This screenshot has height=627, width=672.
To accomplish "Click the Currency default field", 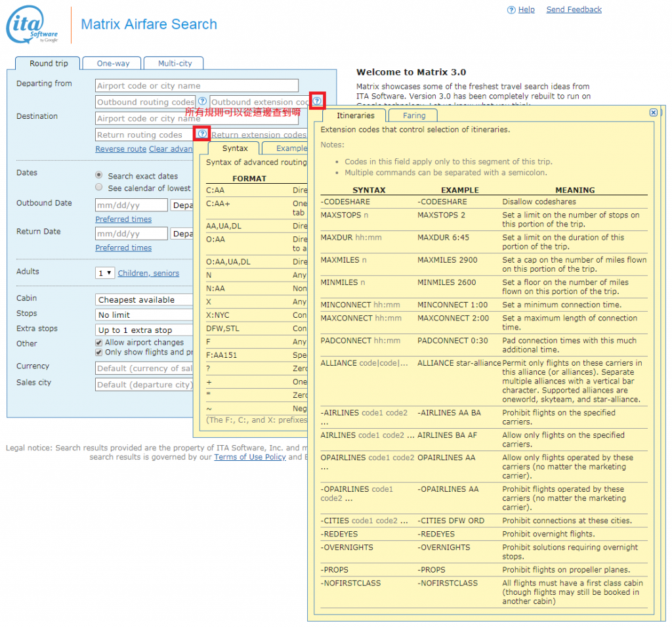I will 144,368.
